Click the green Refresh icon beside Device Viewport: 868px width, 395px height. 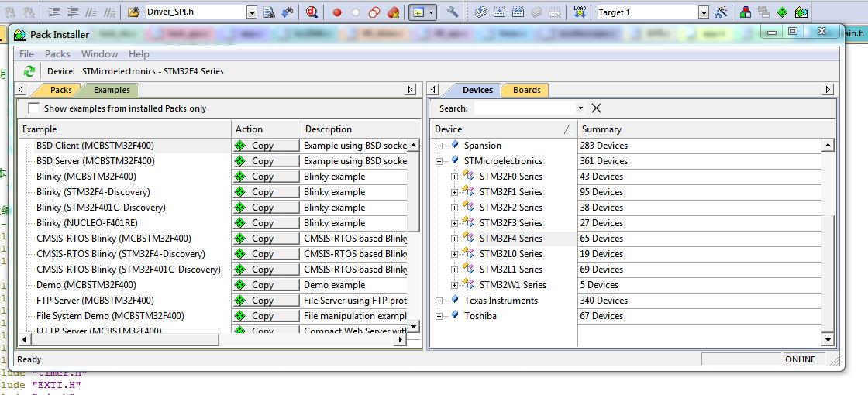(x=29, y=71)
